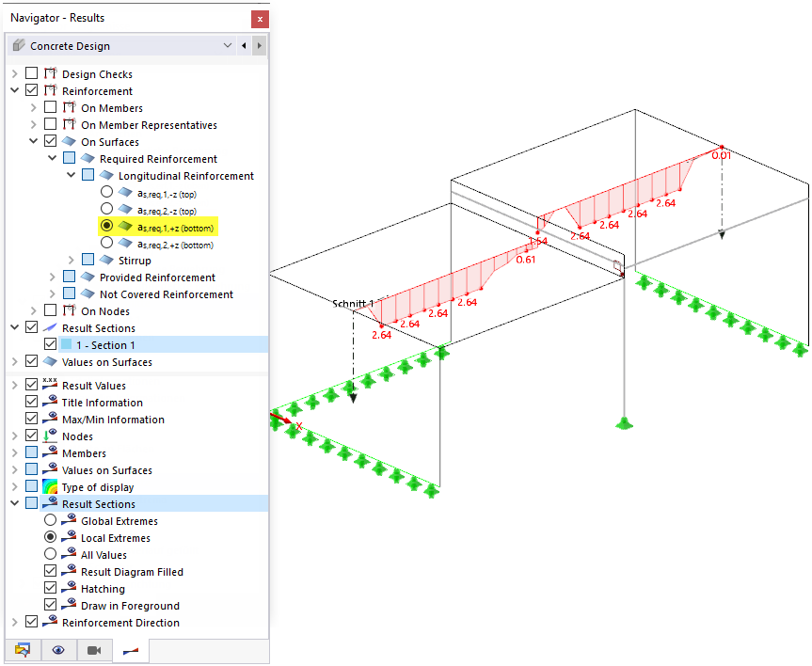Click the Max/Min Information eye icon
This screenshot has width=812, height=666.
tap(50, 419)
